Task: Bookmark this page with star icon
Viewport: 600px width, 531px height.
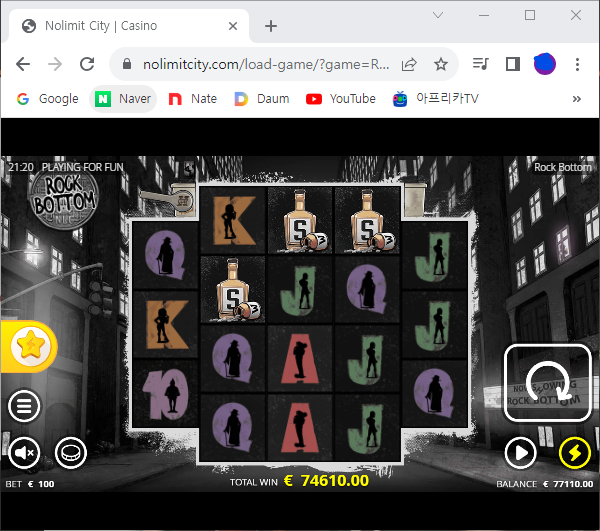Action: coord(441,64)
